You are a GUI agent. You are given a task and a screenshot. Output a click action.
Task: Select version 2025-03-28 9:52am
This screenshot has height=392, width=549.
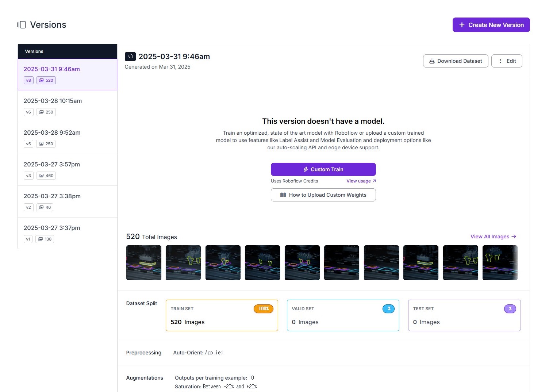click(x=52, y=133)
